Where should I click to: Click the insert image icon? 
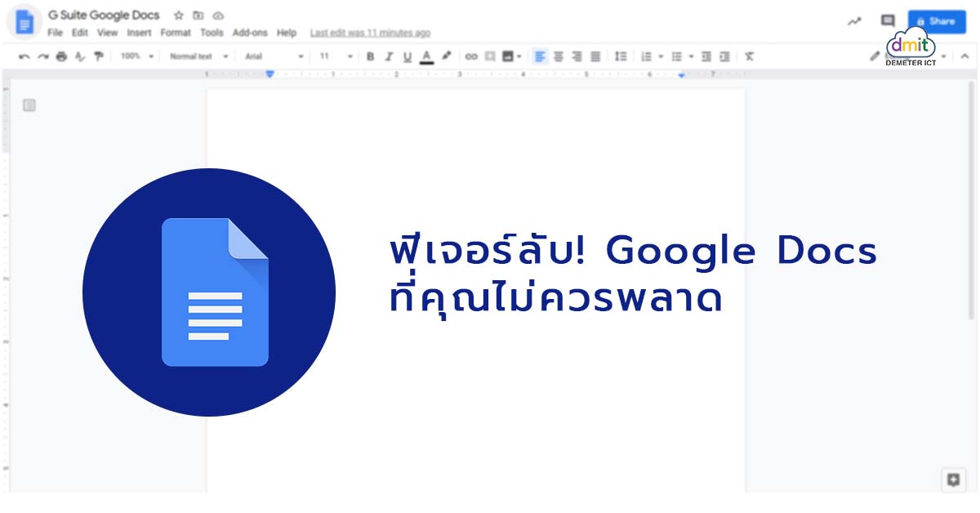click(508, 56)
